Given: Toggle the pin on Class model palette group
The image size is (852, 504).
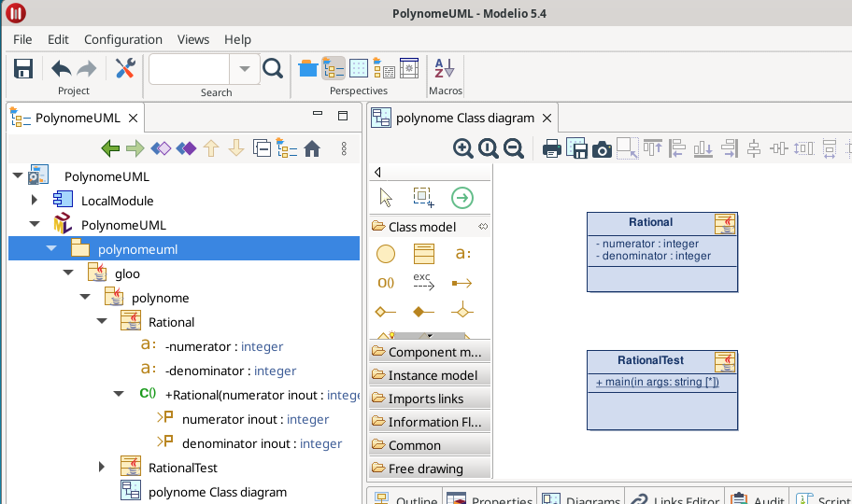Looking at the screenshot, I should (x=483, y=227).
